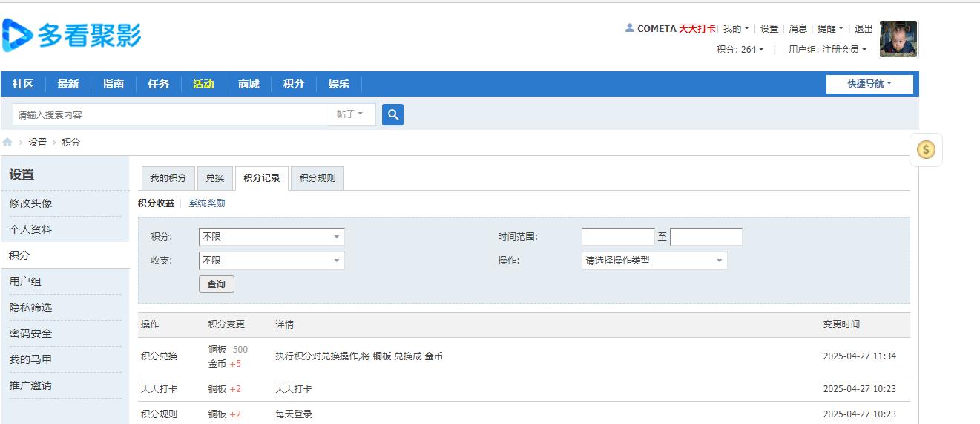Click the user avatar photo
This screenshot has width=980, height=424.
pyautogui.click(x=898, y=39)
